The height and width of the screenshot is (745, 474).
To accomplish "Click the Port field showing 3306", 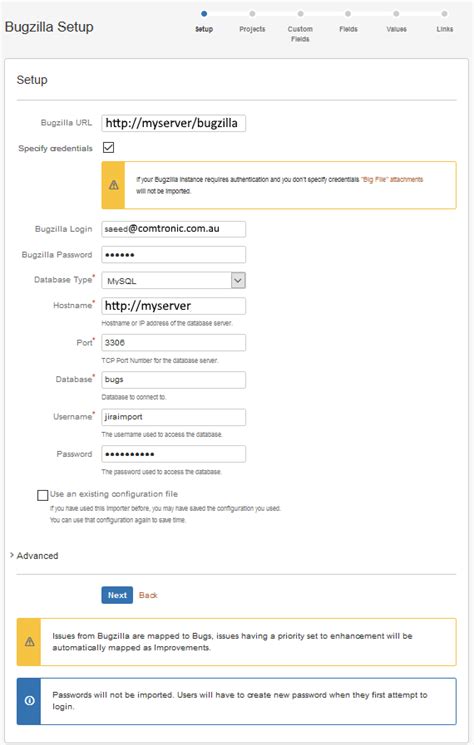I will point(173,343).
